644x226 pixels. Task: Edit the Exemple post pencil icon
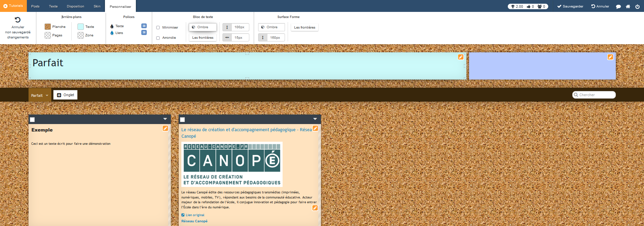coord(165,128)
